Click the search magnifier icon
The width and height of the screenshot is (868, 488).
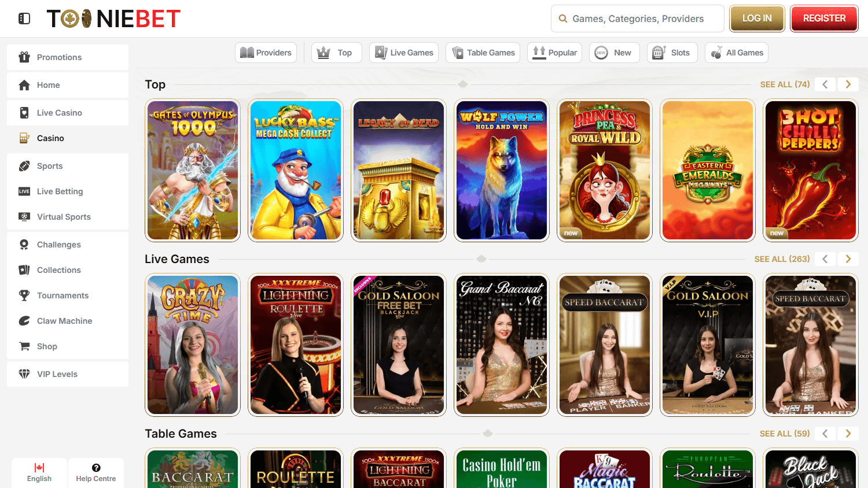tap(562, 18)
